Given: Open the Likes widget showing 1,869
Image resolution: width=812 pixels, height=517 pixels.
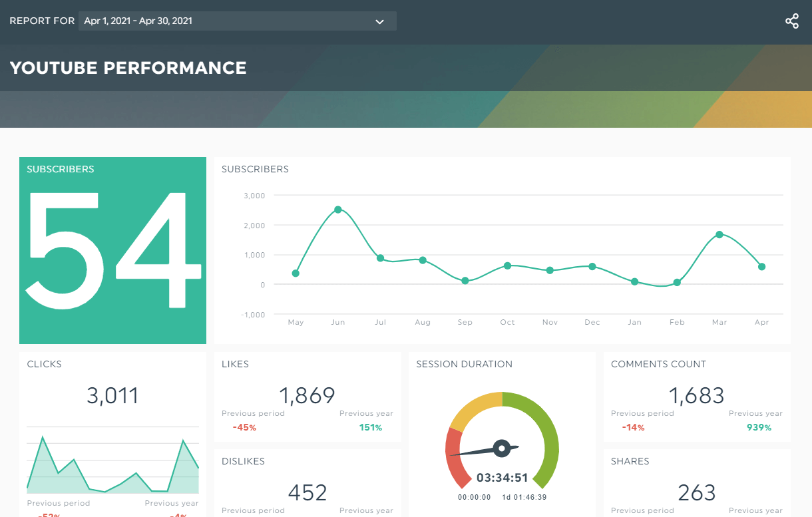Looking at the screenshot, I should click(307, 397).
